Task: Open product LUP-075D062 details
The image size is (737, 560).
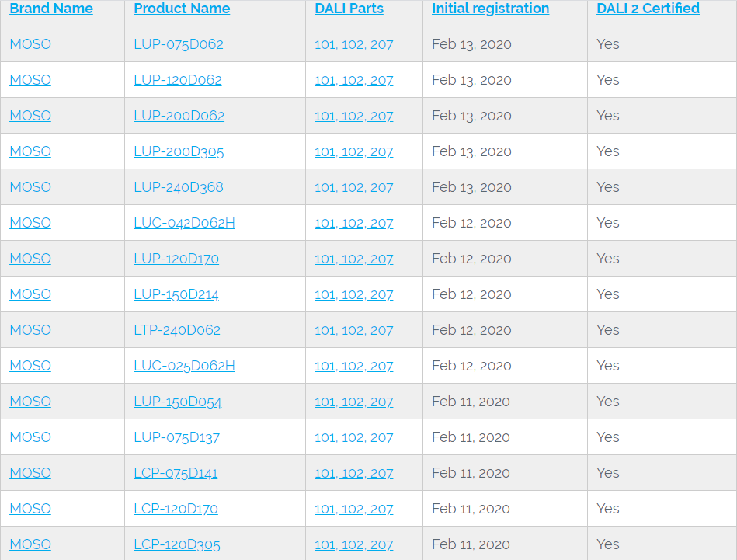Action: coord(179,44)
